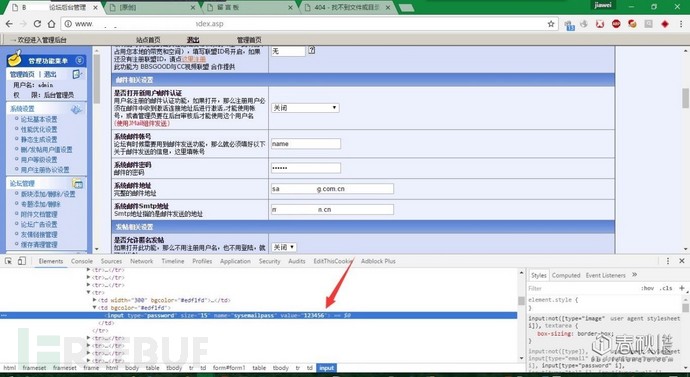This screenshot has width=690, height=377.
Task: Click the Adblock Plus ABP extension icon
Action: 616,24
